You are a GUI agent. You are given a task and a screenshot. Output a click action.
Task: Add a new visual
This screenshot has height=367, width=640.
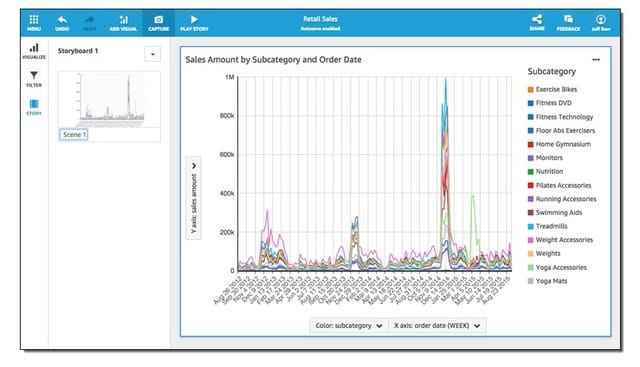pos(123,23)
